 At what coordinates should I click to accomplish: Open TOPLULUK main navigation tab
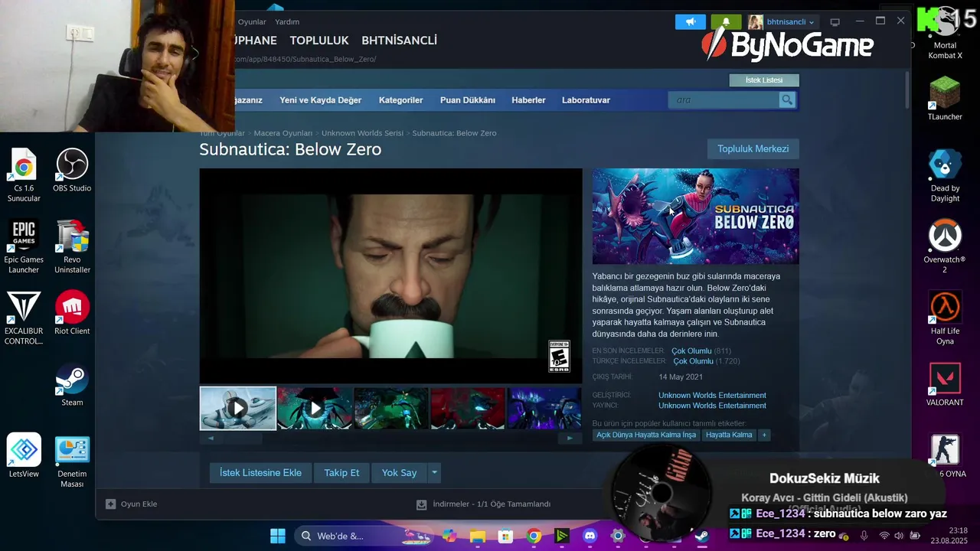point(319,41)
